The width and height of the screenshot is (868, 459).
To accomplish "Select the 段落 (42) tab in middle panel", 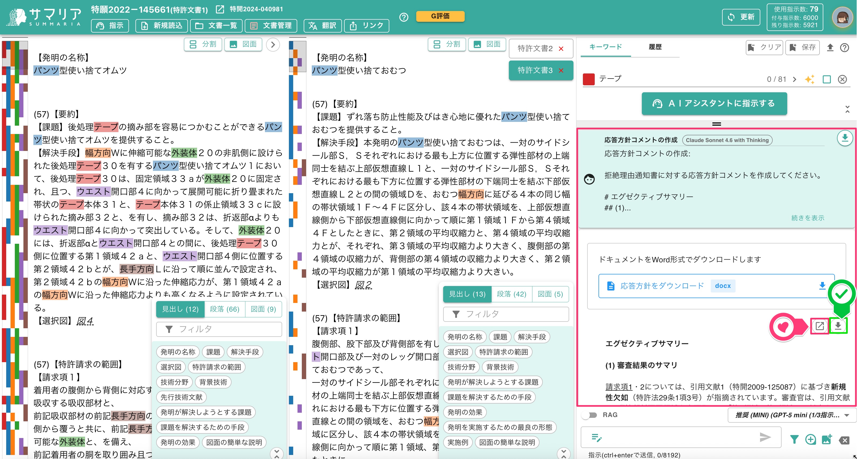I will pyautogui.click(x=512, y=294).
